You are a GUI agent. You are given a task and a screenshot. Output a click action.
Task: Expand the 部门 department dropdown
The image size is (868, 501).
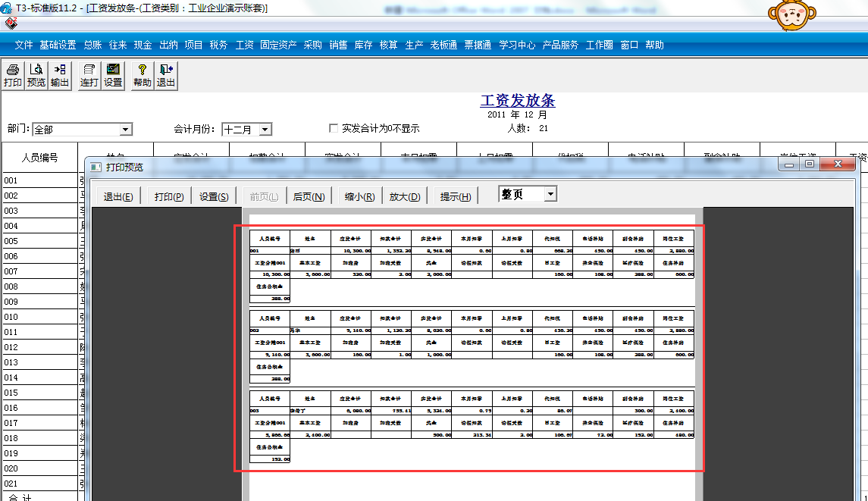pos(126,130)
